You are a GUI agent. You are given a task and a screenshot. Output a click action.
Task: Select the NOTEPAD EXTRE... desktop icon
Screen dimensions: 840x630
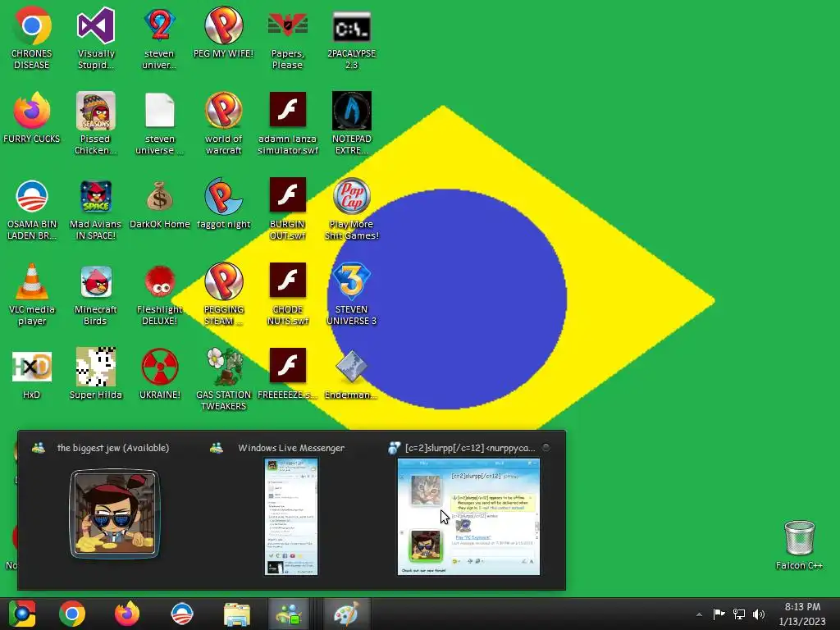pyautogui.click(x=351, y=123)
